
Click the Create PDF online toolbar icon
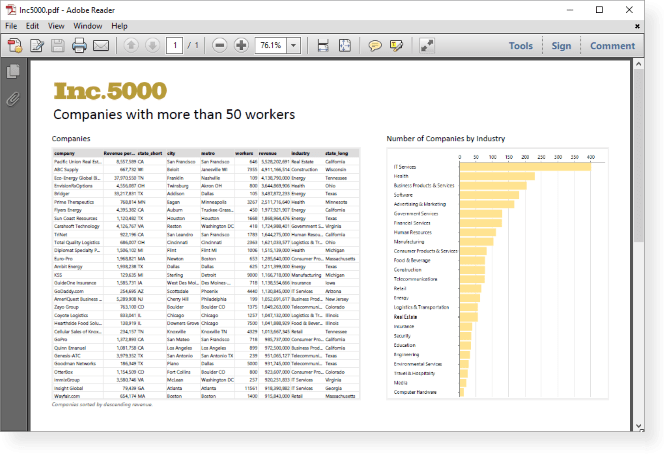click(15, 45)
